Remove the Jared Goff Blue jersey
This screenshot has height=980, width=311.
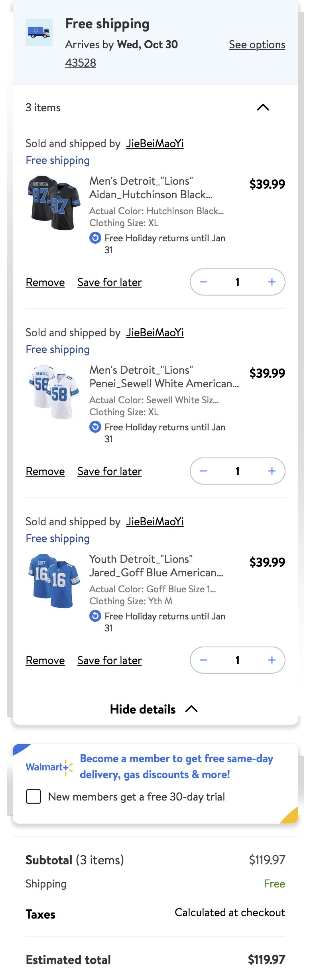45,661
